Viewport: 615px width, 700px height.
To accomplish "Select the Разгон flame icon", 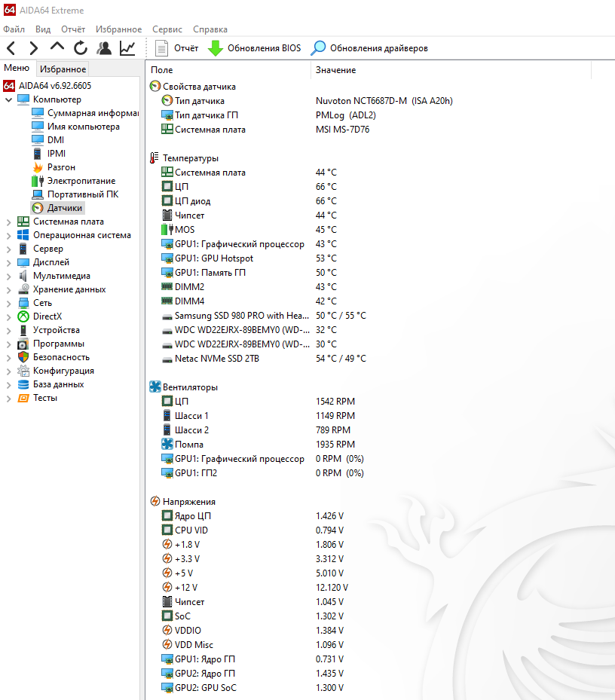I will click(38, 167).
